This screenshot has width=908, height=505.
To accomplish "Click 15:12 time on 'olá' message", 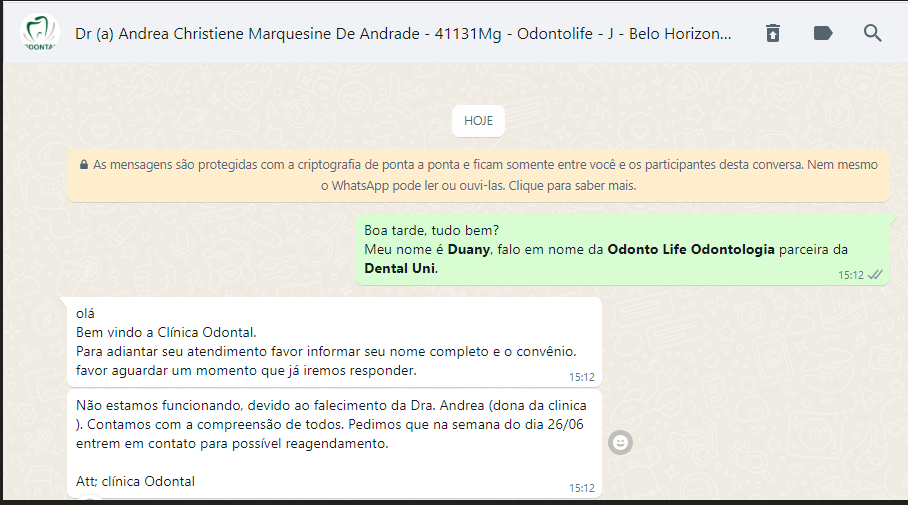I will [x=581, y=377].
